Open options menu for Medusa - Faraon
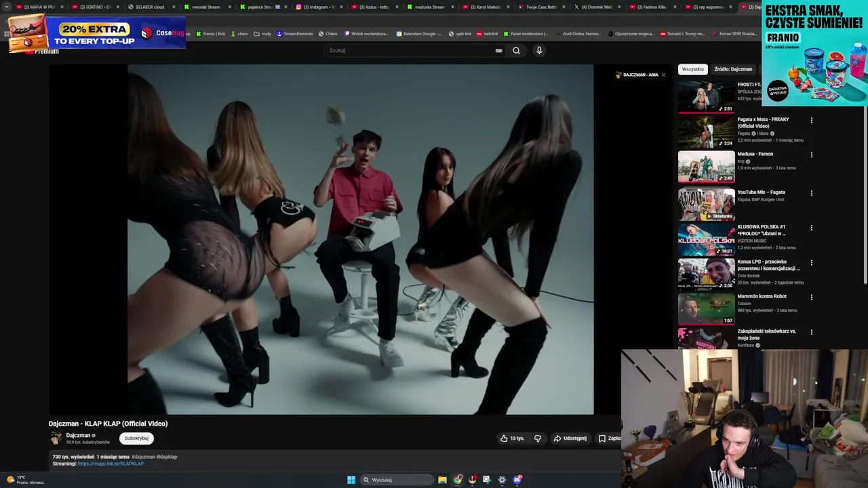This screenshot has height=488, width=868. pos(812,155)
